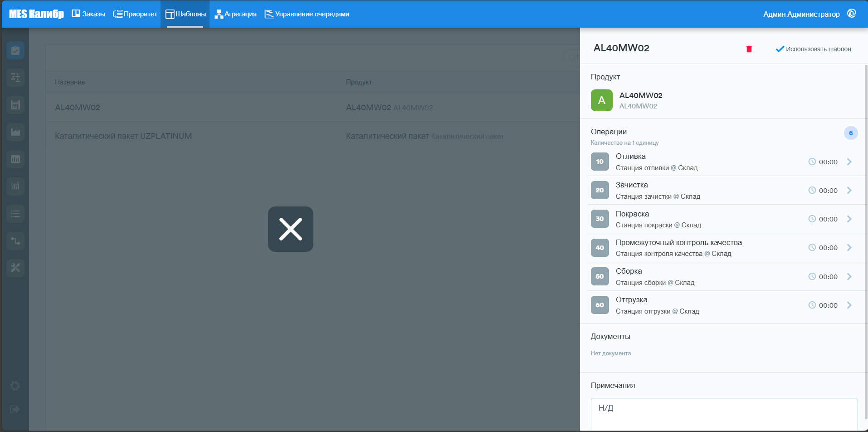Expand Промежуточный контроль качества chevron
Image resolution: width=868 pixels, height=432 pixels.
(849, 247)
